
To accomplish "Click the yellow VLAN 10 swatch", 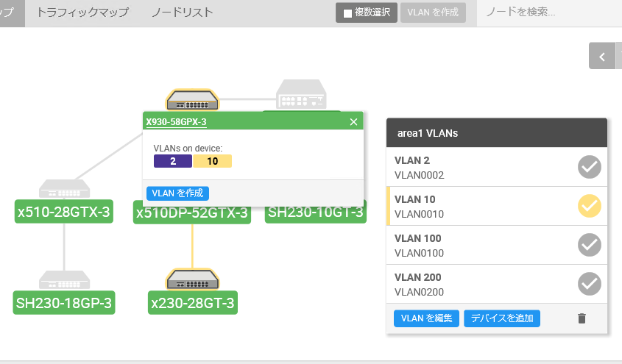I will [213, 161].
